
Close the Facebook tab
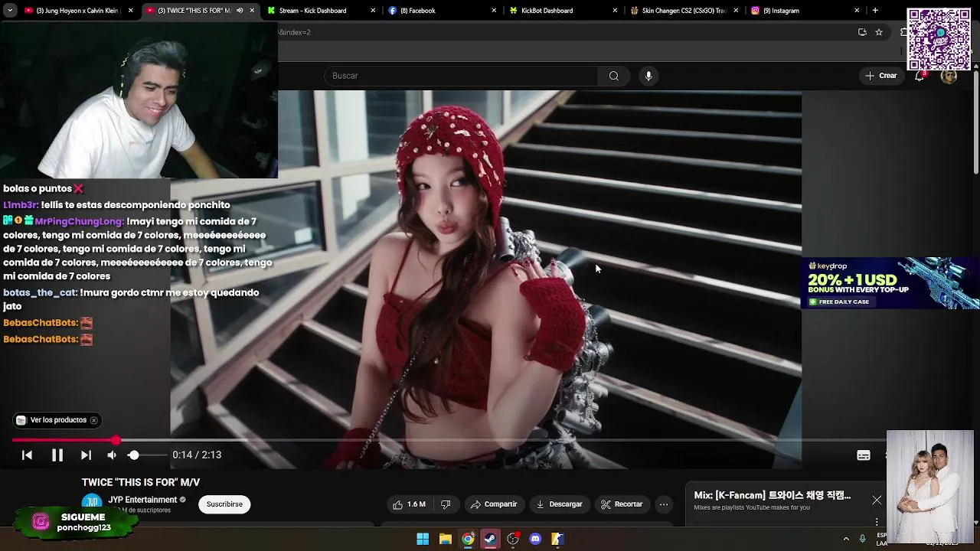tap(494, 11)
